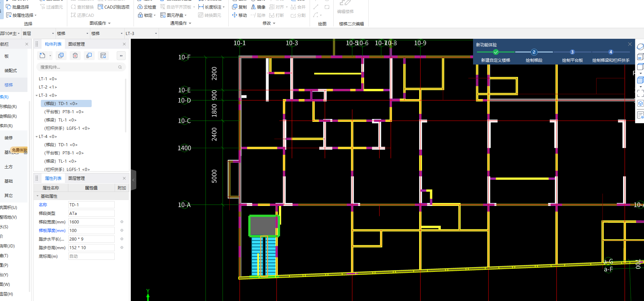This screenshot has height=301, width=644.
Task: Click the dashed rectangle zoom-extents icon
Action: click(x=640, y=93)
